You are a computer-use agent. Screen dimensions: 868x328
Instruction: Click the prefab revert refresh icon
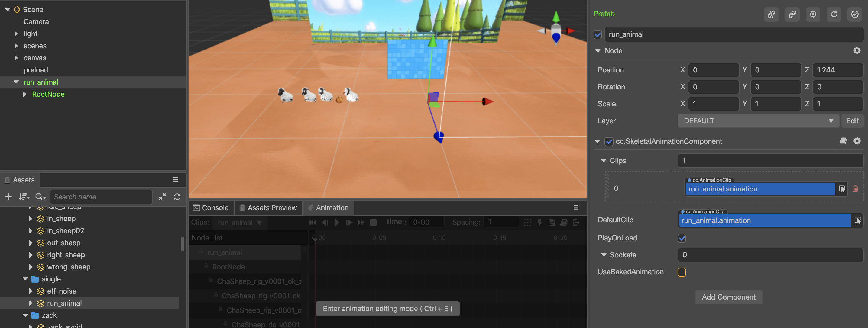click(834, 14)
